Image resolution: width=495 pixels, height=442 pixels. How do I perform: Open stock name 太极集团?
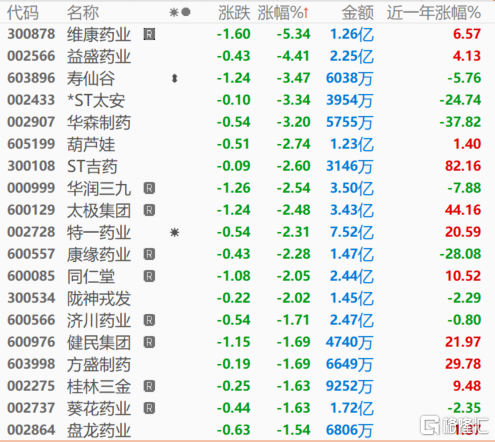coord(99,210)
